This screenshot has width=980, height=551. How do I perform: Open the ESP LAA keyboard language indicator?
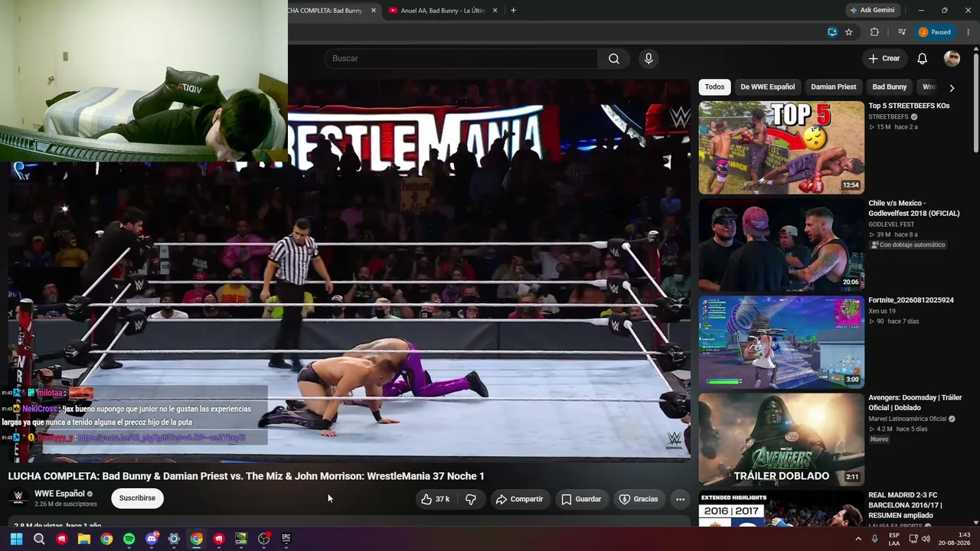[x=894, y=539]
